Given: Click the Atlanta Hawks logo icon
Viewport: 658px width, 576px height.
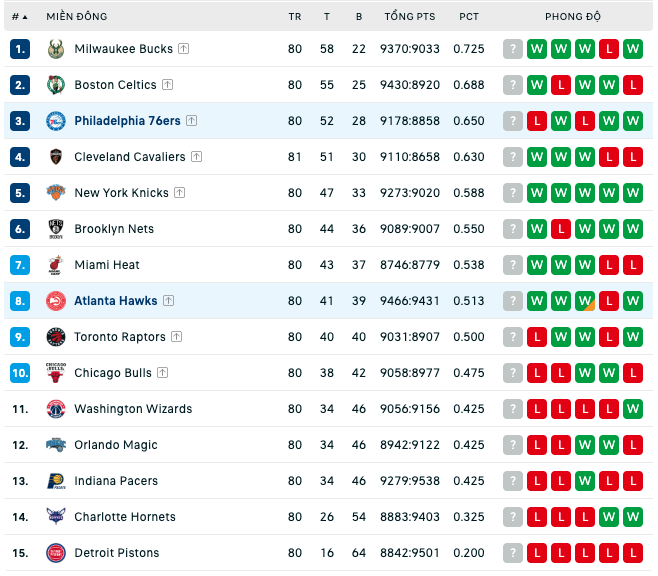Looking at the screenshot, I should (x=56, y=301).
